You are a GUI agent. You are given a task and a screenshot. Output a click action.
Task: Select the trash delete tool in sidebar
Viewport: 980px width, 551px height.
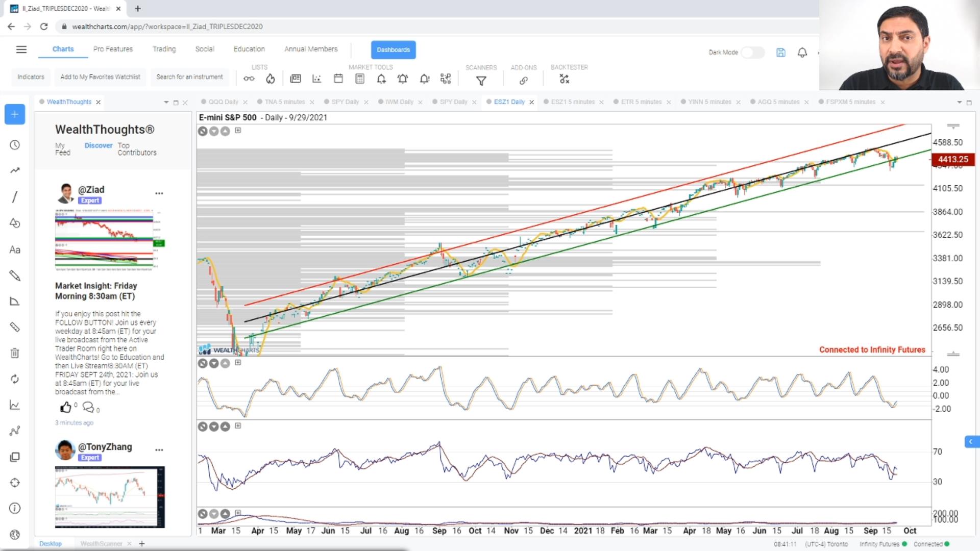15,353
